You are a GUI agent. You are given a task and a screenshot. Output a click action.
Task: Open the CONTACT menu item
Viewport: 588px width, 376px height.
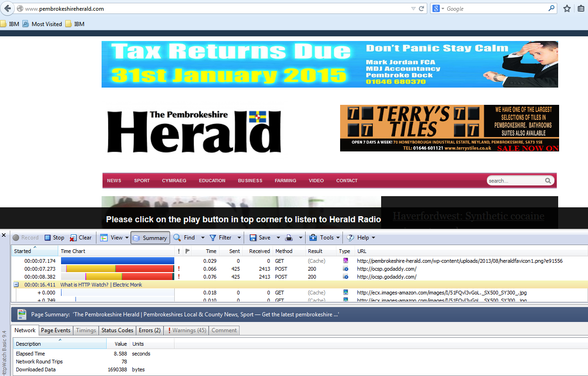tap(347, 181)
